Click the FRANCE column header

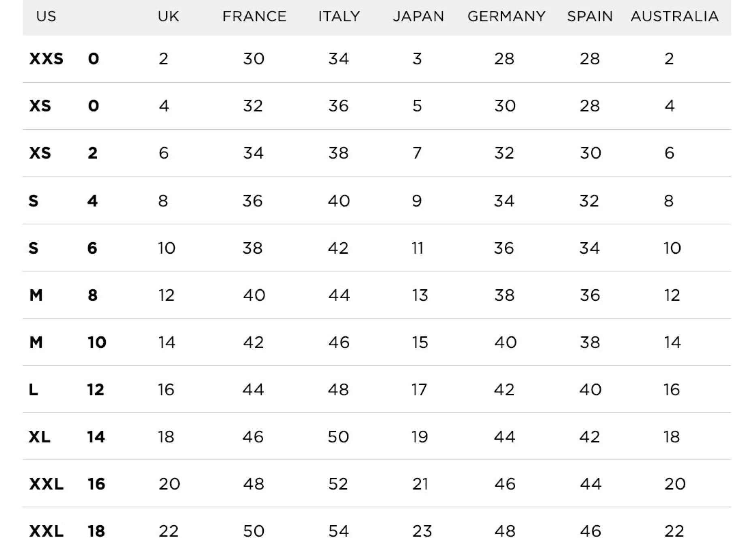click(x=254, y=17)
